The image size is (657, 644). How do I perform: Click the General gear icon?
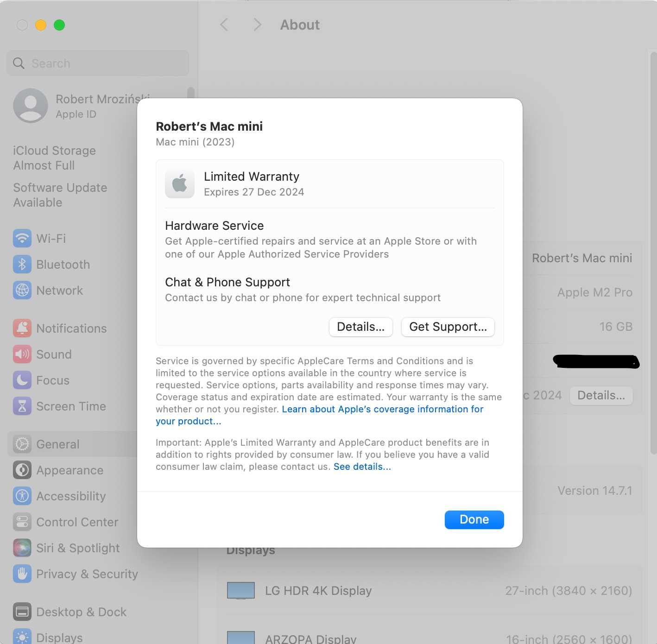[22, 444]
